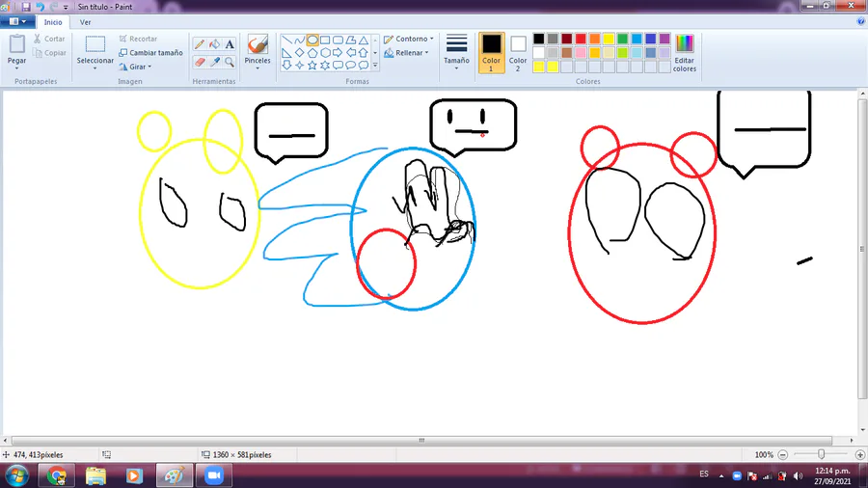This screenshot has width=868, height=488.
Task: Click the horizontal scrollbar thumb
Action: 421,441
